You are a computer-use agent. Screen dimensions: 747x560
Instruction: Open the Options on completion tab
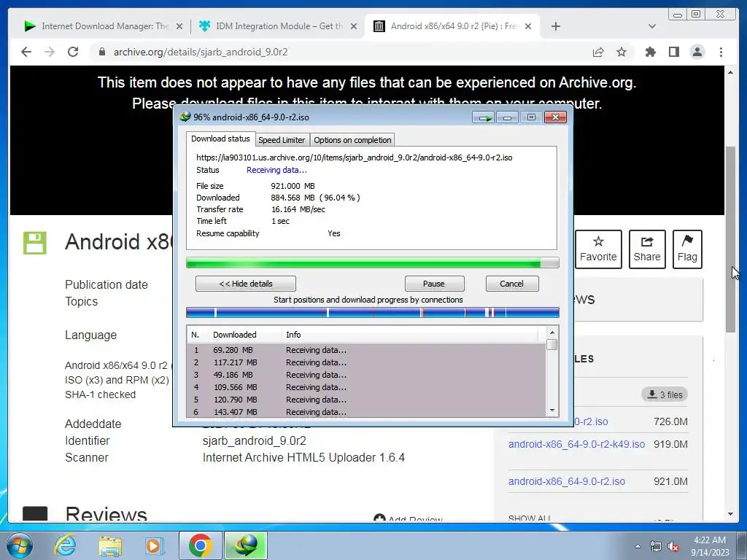(x=352, y=140)
